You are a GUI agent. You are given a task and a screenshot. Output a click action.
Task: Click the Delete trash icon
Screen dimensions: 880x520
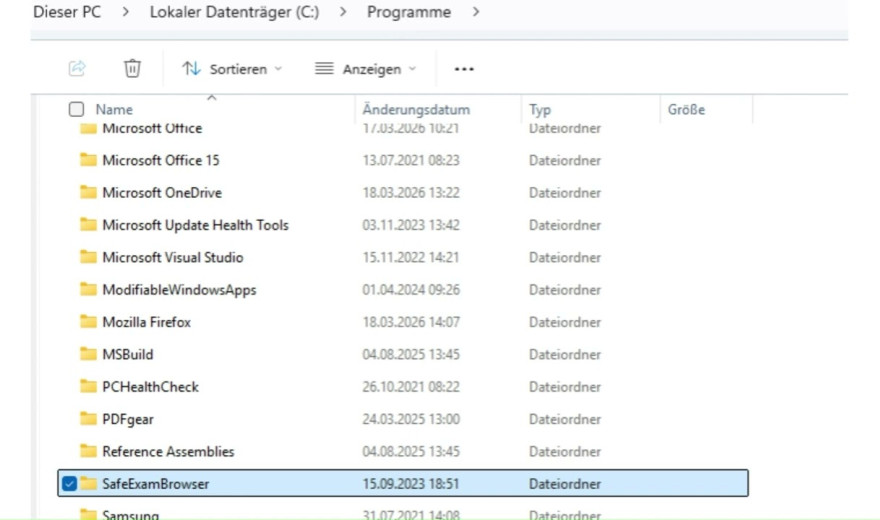tap(132, 68)
